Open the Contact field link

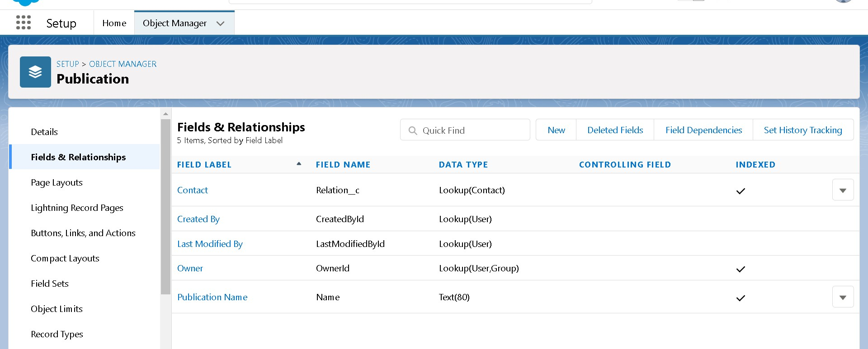tap(193, 190)
